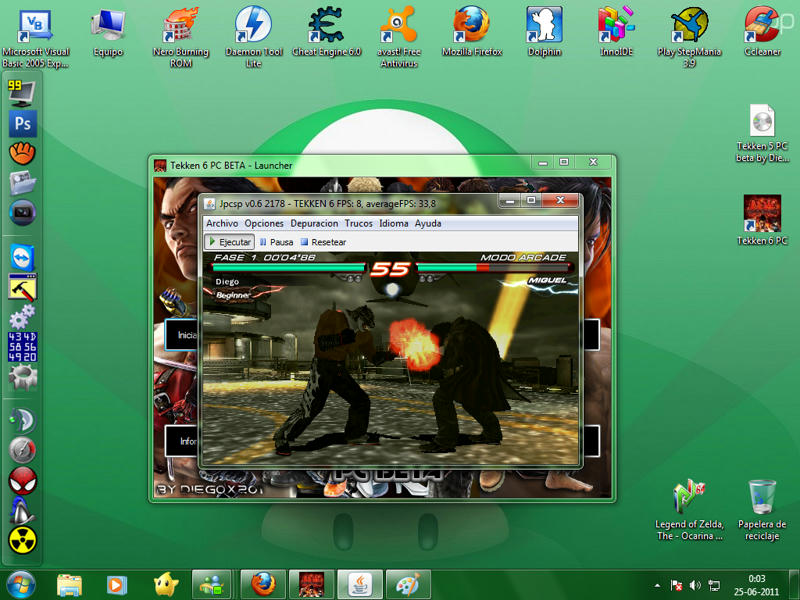Click the Photoshop icon in side dock

click(22, 123)
